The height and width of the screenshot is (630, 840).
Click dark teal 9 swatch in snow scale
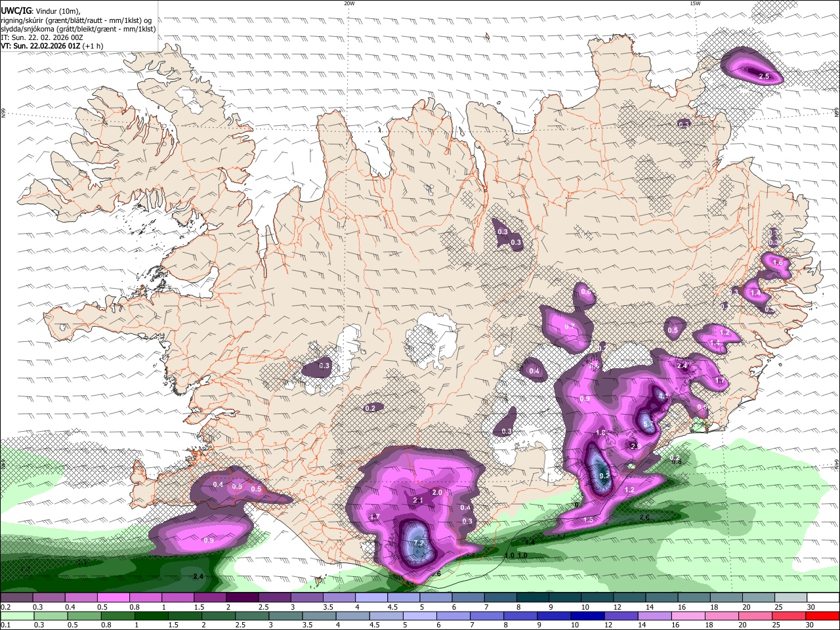tap(564, 598)
